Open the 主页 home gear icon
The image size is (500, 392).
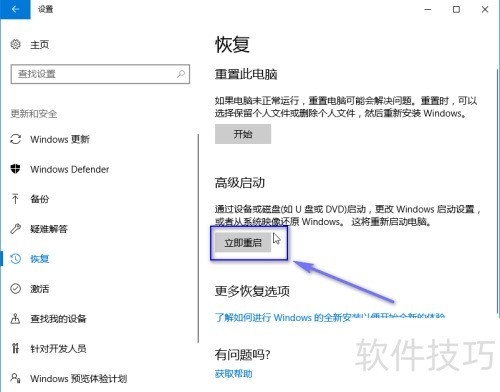16,44
